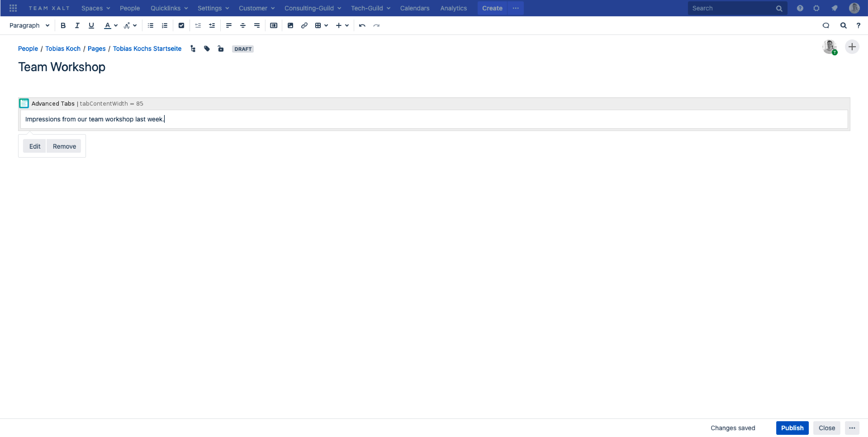Open create-from-template ellipsis button
868x437 pixels.
tap(516, 8)
